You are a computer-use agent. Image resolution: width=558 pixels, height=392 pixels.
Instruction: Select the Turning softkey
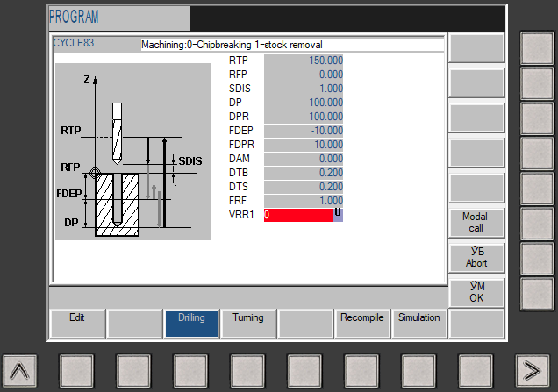[248, 324]
